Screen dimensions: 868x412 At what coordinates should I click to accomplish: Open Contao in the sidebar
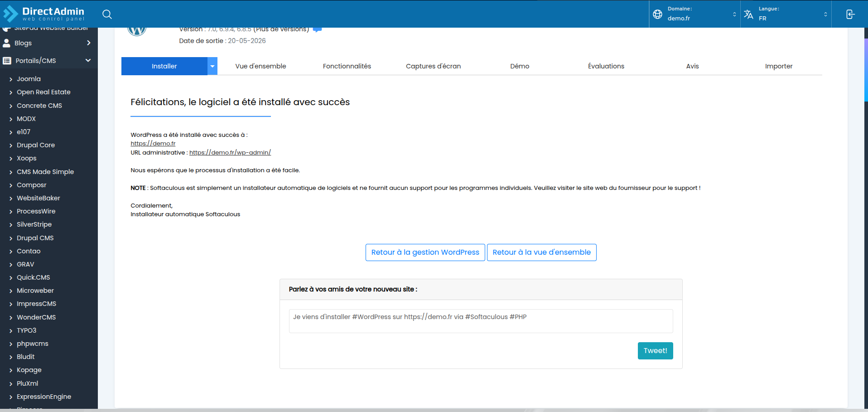pos(29,251)
